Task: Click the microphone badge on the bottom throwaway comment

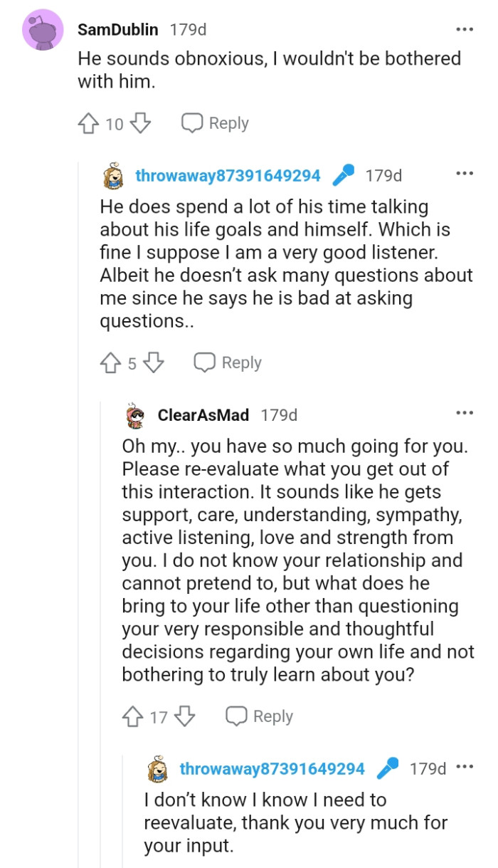Action: (x=387, y=769)
